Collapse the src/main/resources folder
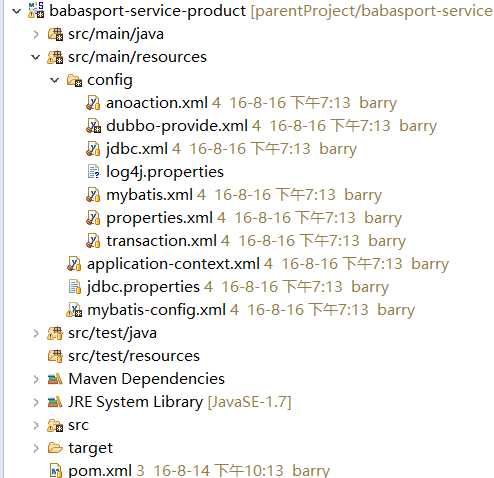 36,57
